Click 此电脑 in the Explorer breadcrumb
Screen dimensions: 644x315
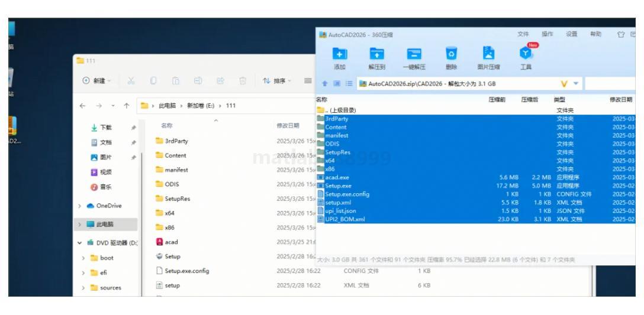[167, 106]
